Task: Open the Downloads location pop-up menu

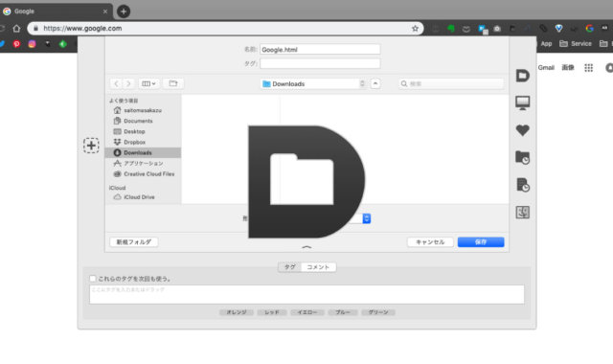Action: click(x=313, y=83)
